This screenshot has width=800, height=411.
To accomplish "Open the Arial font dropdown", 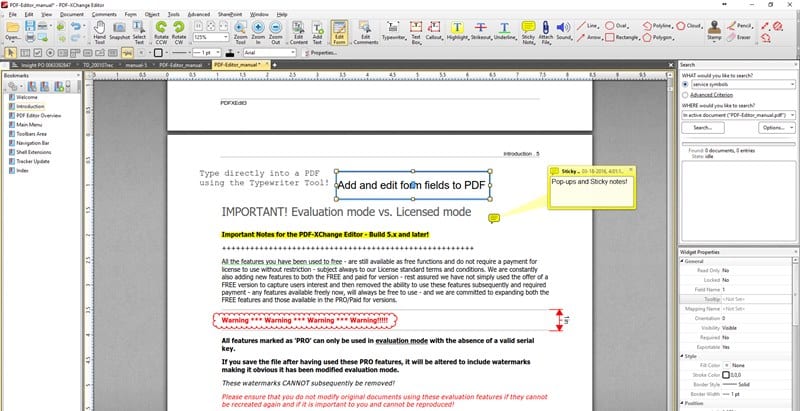I will 293,53.
